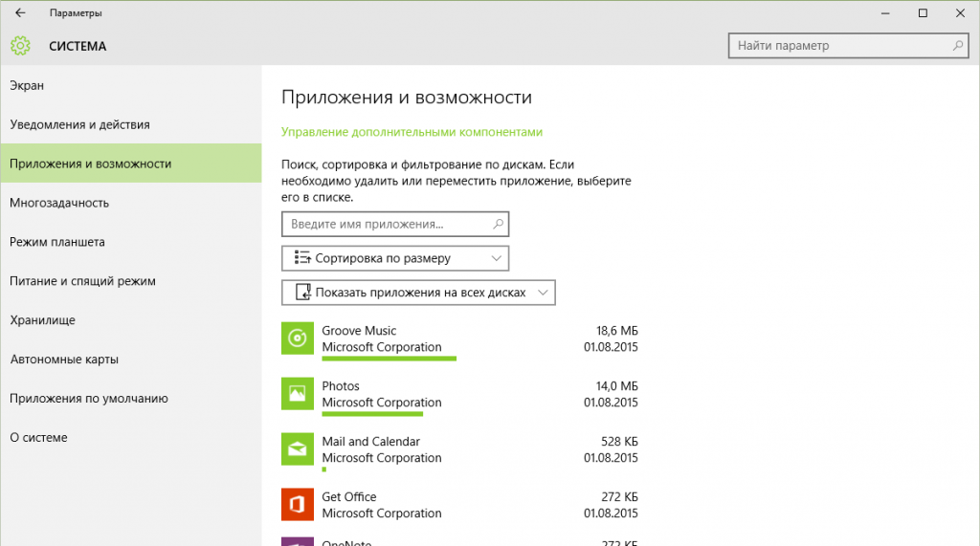Open Многозадачность settings
980x546 pixels.
(x=130, y=203)
